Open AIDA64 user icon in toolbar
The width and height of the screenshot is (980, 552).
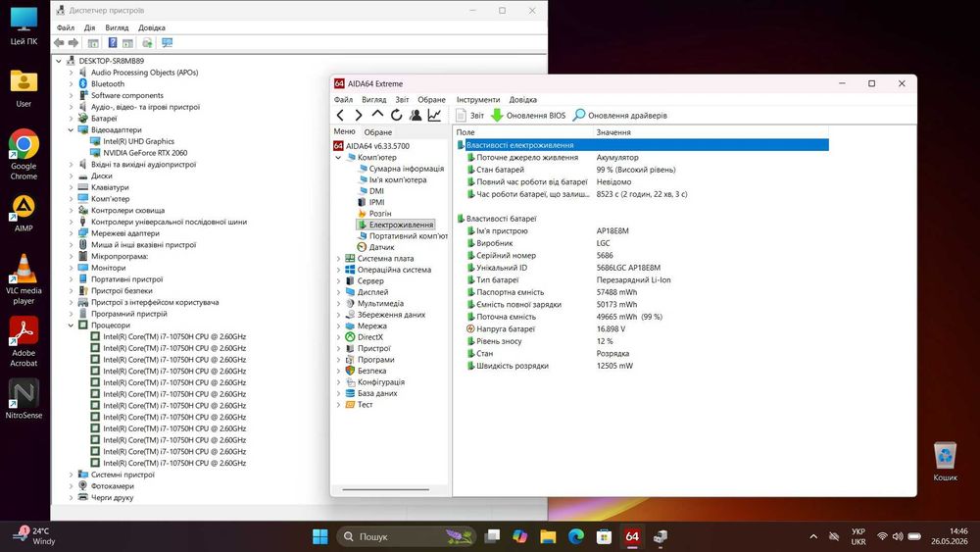coord(415,115)
